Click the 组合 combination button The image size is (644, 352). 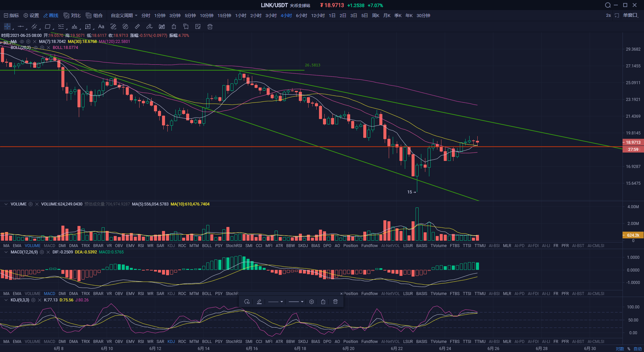click(94, 15)
